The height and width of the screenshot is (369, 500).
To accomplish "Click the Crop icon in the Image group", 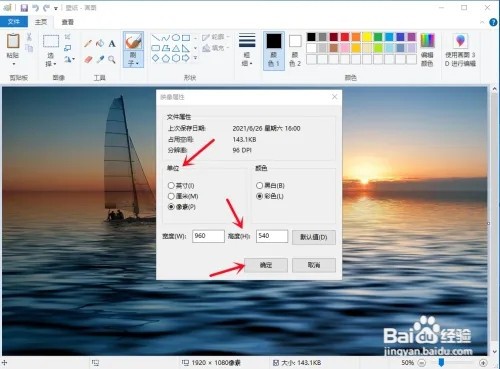I will [68, 36].
